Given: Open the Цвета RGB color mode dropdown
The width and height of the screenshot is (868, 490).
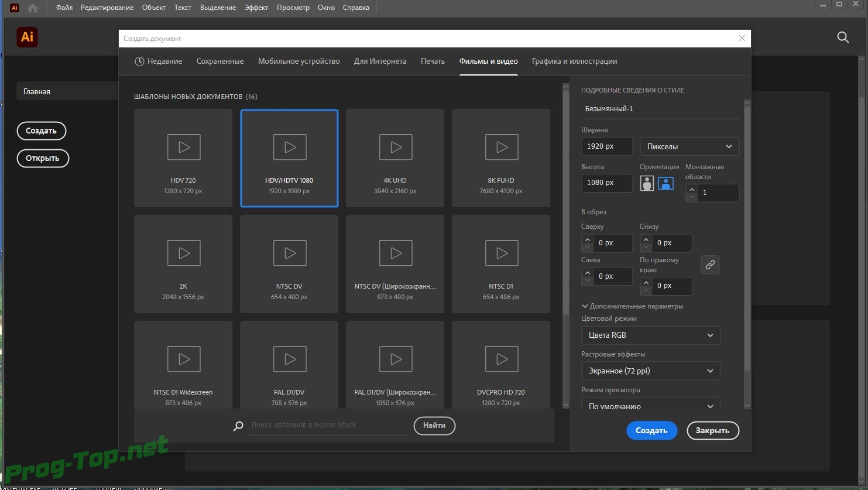Looking at the screenshot, I should tap(650, 335).
